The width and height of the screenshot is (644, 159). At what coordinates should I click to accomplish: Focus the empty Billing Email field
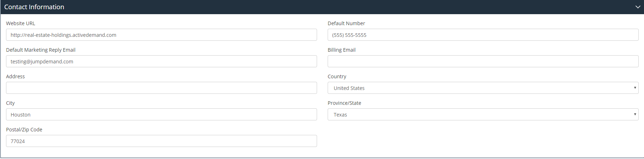(x=483, y=61)
